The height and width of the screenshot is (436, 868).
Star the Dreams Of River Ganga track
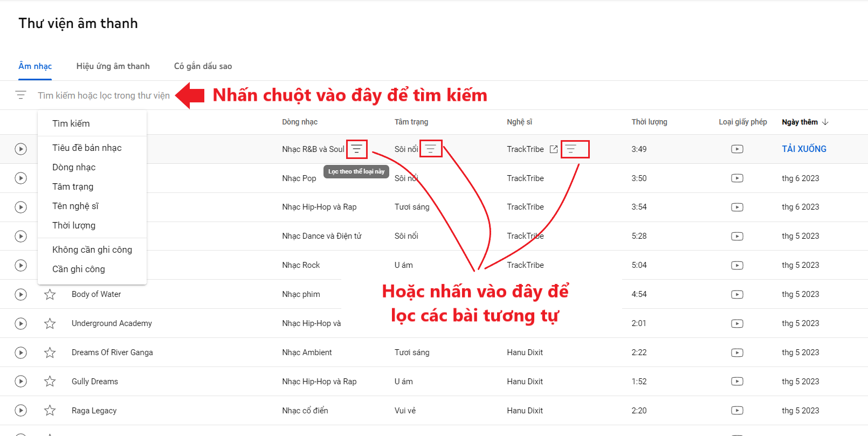pos(50,352)
